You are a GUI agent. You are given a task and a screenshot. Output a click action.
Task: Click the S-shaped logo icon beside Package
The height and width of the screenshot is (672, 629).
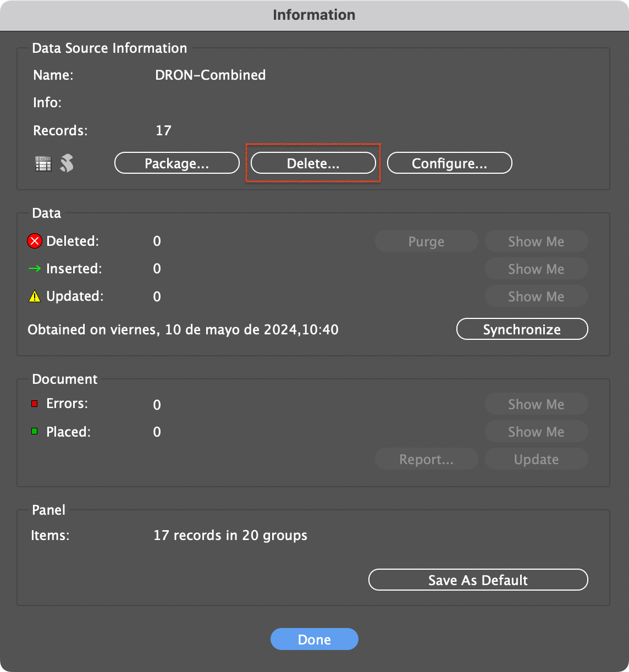point(67,163)
